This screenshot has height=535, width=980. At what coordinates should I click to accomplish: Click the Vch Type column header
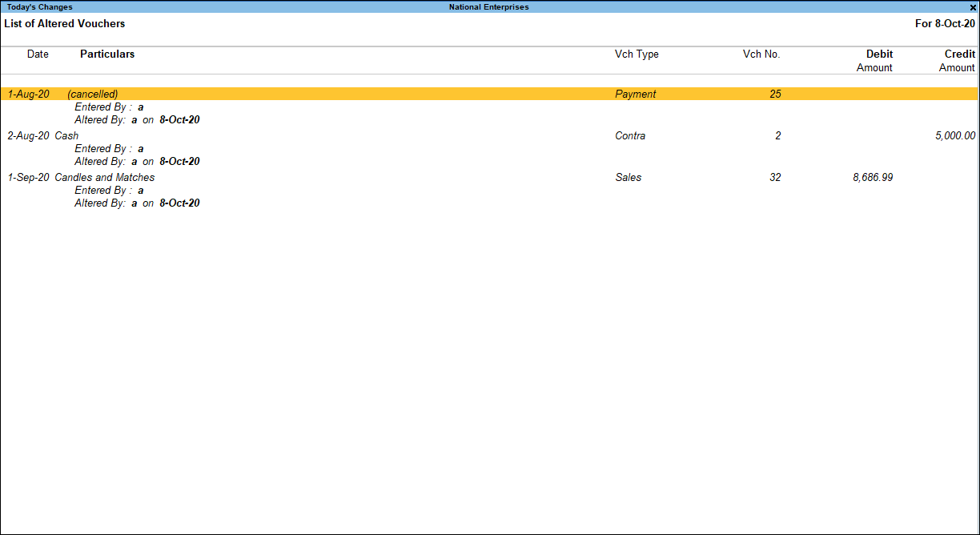coord(637,54)
